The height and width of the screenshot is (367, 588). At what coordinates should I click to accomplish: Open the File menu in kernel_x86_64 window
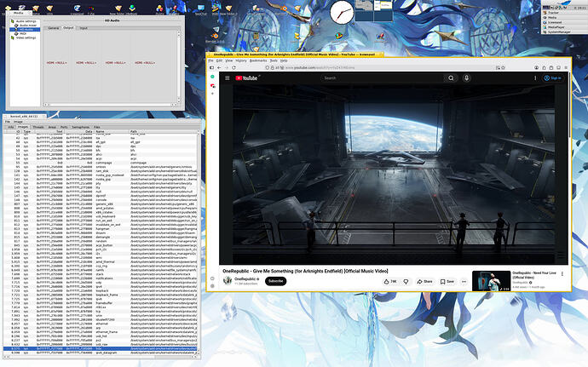pos(7,122)
